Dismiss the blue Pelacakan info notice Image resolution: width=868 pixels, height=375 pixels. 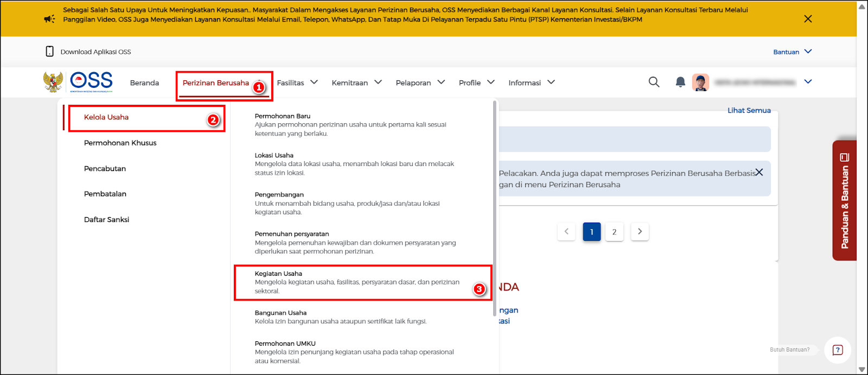(x=759, y=172)
